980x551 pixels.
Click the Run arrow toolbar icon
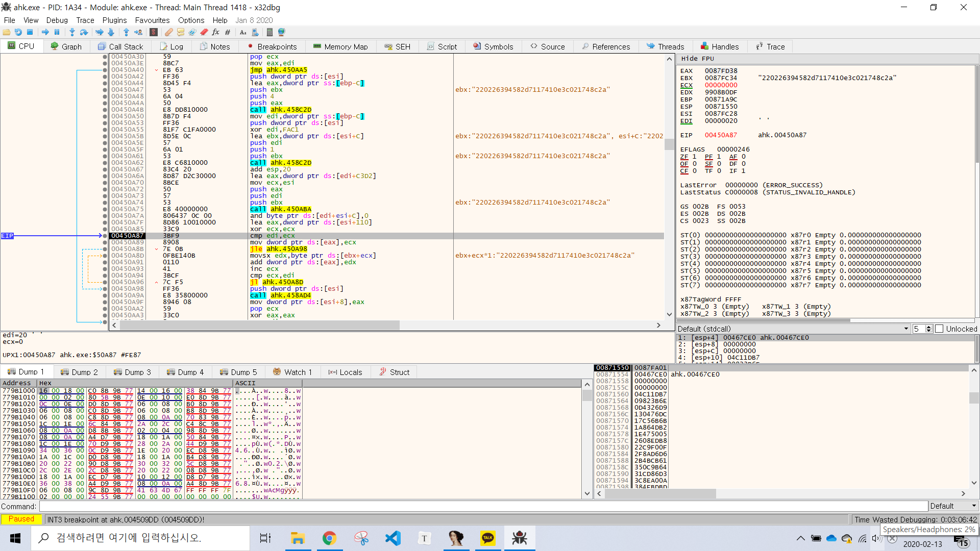(x=45, y=32)
